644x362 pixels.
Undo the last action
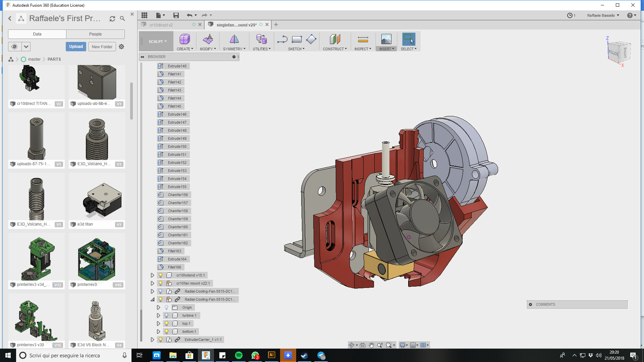pos(190,15)
